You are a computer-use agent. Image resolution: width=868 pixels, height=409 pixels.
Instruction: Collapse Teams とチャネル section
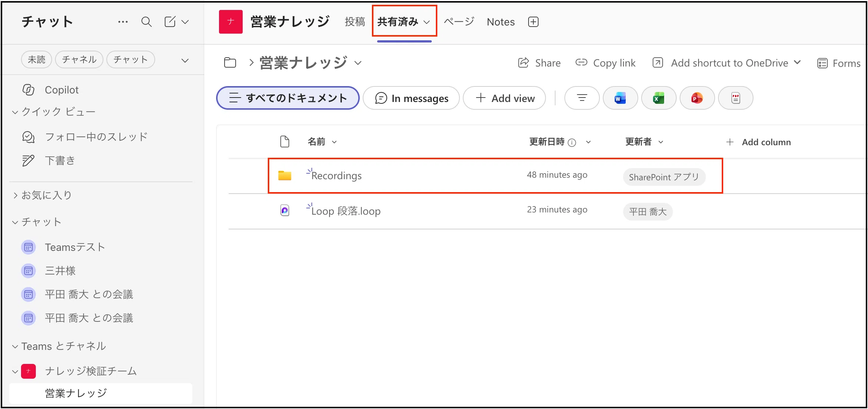[15, 347]
